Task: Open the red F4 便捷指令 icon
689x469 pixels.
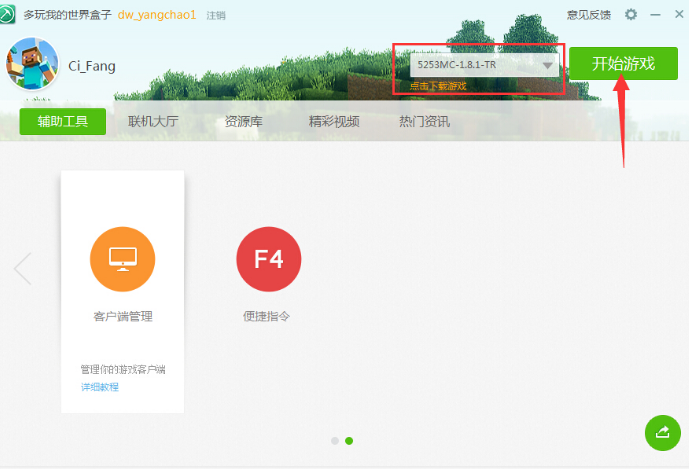Action: click(x=268, y=259)
